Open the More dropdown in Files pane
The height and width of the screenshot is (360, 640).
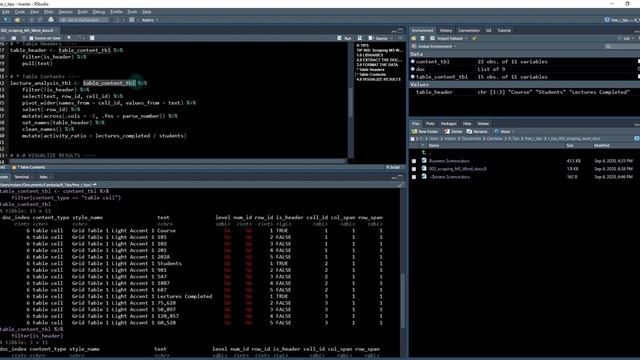coord(504,131)
